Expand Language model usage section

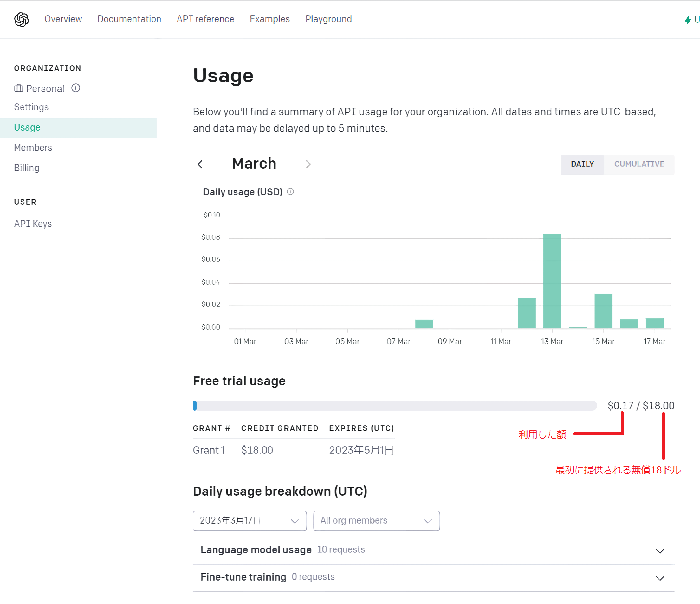pyautogui.click(x=659, y=551)
